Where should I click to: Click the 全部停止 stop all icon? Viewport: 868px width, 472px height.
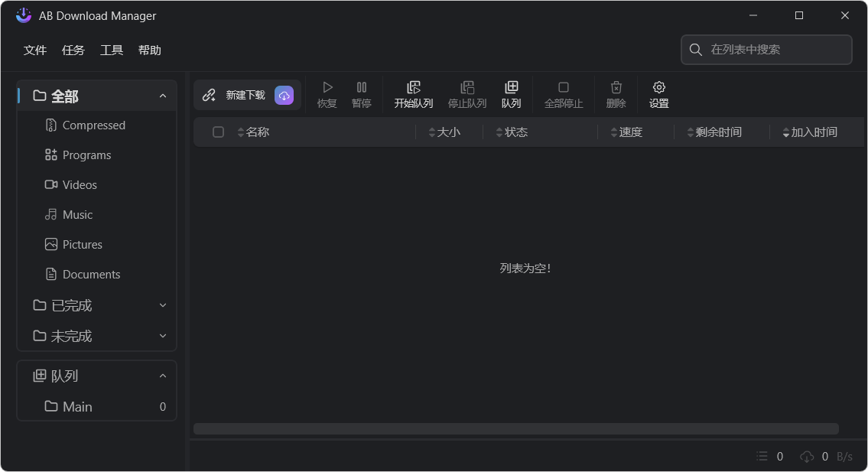coord(564,87)
